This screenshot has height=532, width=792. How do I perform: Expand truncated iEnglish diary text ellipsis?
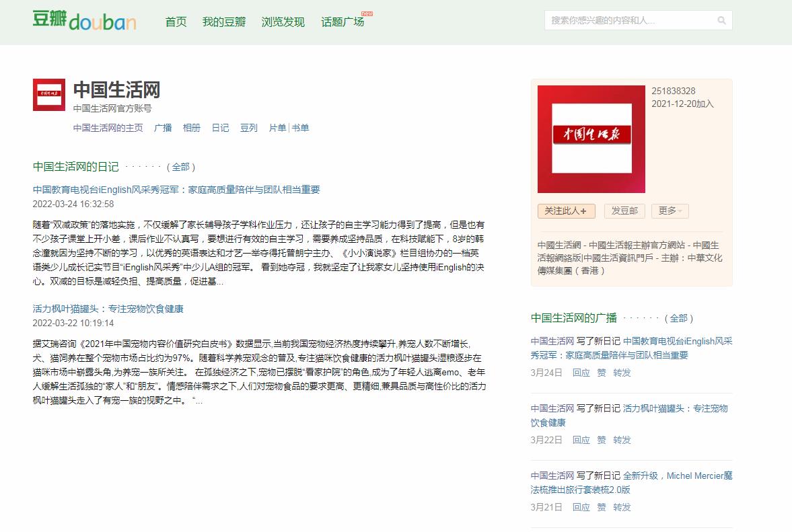pyautogui.click(x=220, y=282)
